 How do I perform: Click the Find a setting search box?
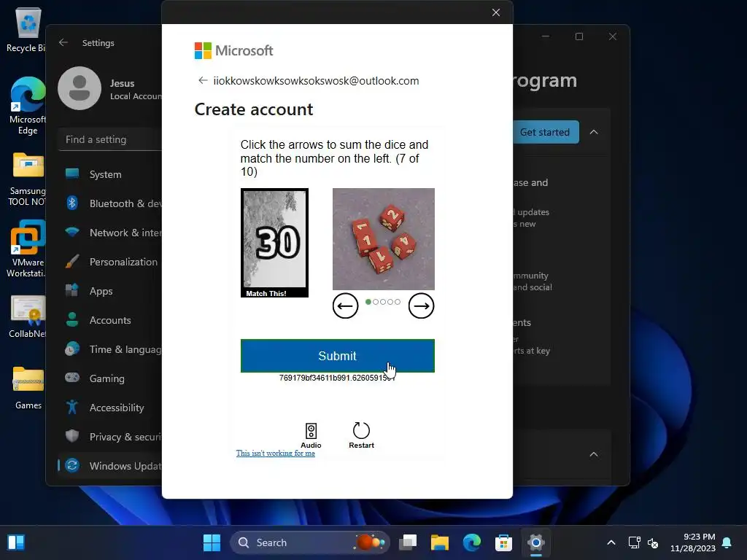pyautogui.click(x=111, y=139)
